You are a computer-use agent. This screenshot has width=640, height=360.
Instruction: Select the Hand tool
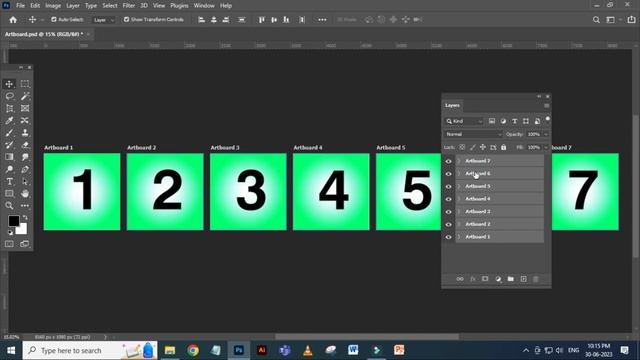click(25, 193)
